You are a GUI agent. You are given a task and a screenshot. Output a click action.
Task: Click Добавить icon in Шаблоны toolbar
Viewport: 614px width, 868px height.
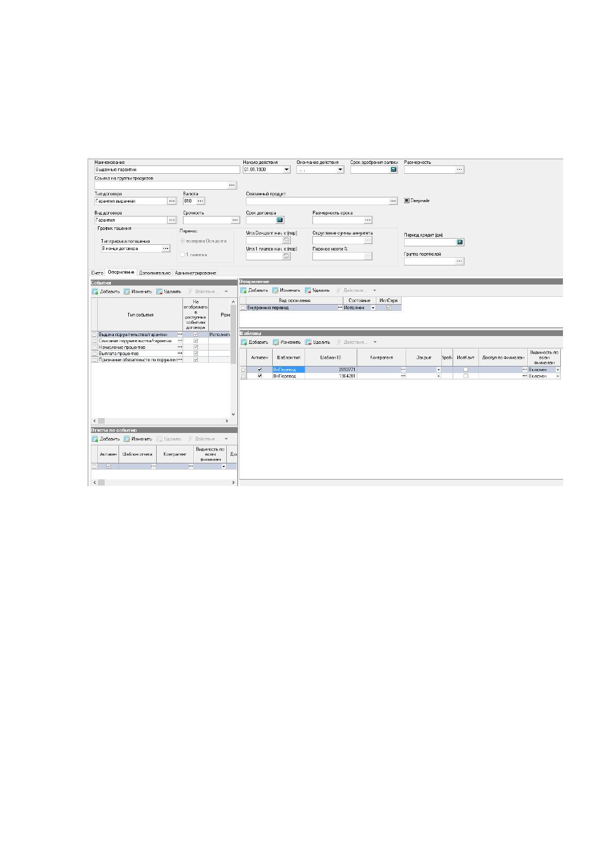click(244, 342)
